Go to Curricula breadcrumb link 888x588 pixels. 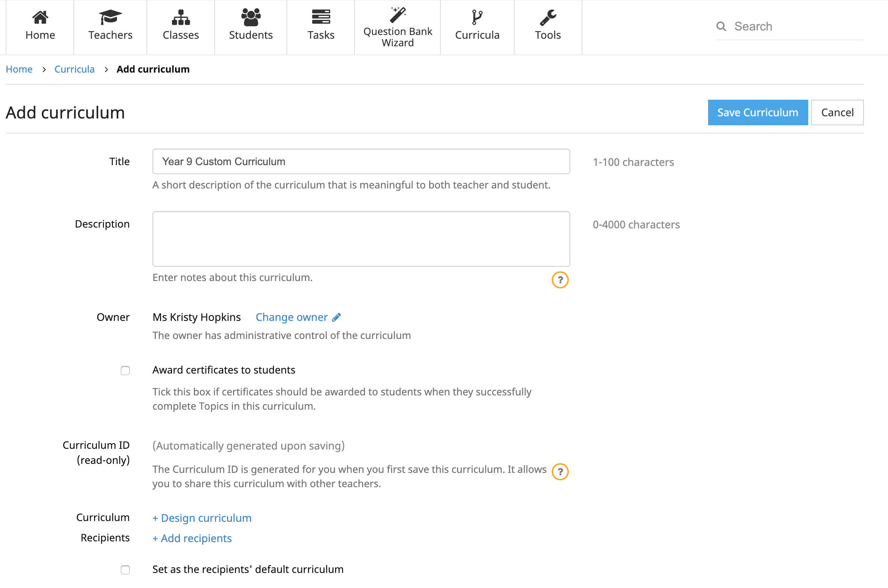pos(74,69)
